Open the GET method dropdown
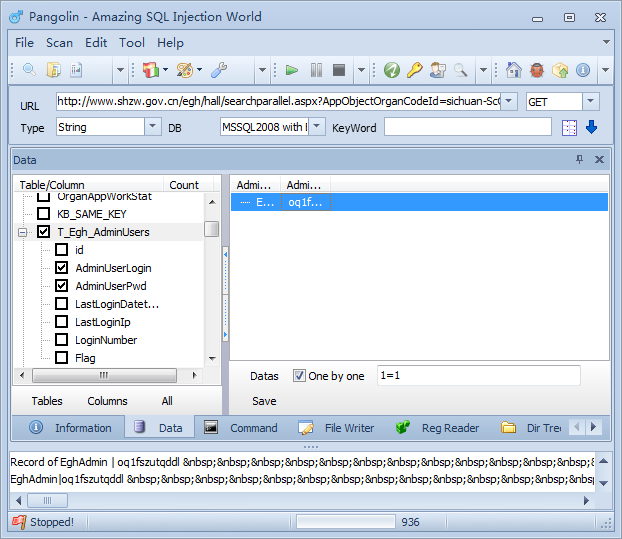 click(x=590, y=101)
